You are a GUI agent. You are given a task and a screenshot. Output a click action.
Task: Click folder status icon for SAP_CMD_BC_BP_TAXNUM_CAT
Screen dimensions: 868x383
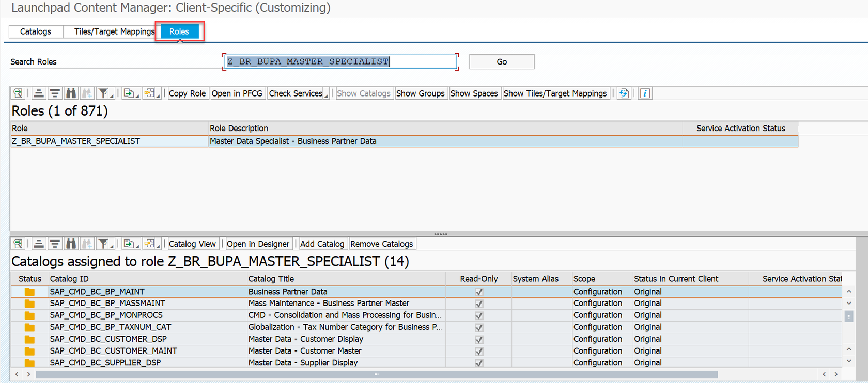[29, 327]
